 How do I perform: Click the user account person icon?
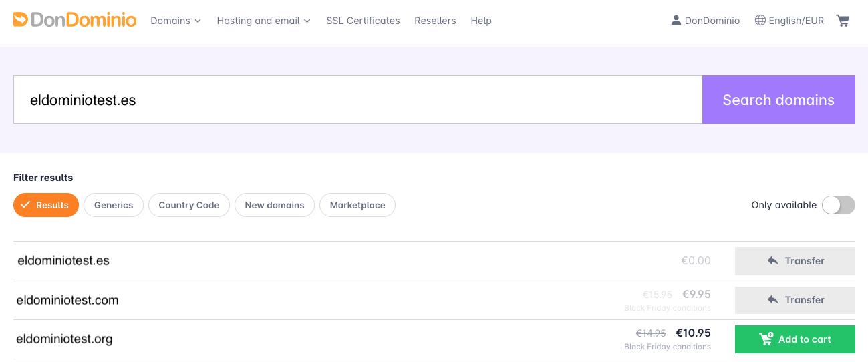(x=676, y=21)
